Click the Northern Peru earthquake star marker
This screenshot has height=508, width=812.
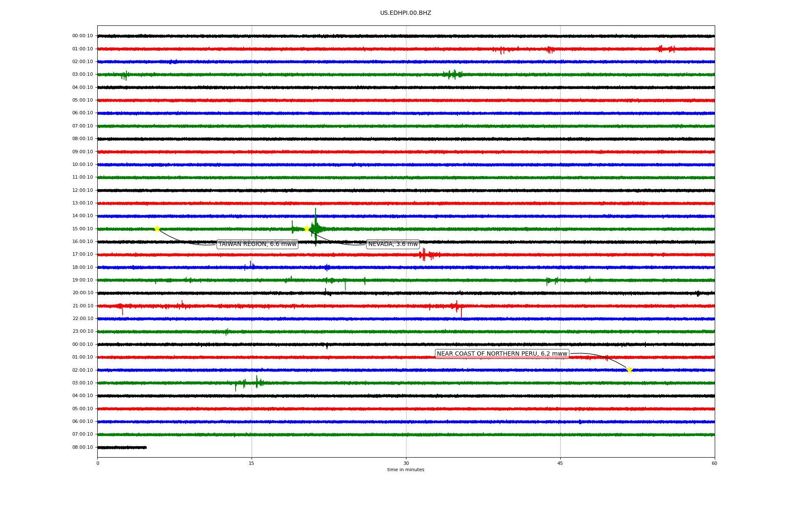click(629, 370)
